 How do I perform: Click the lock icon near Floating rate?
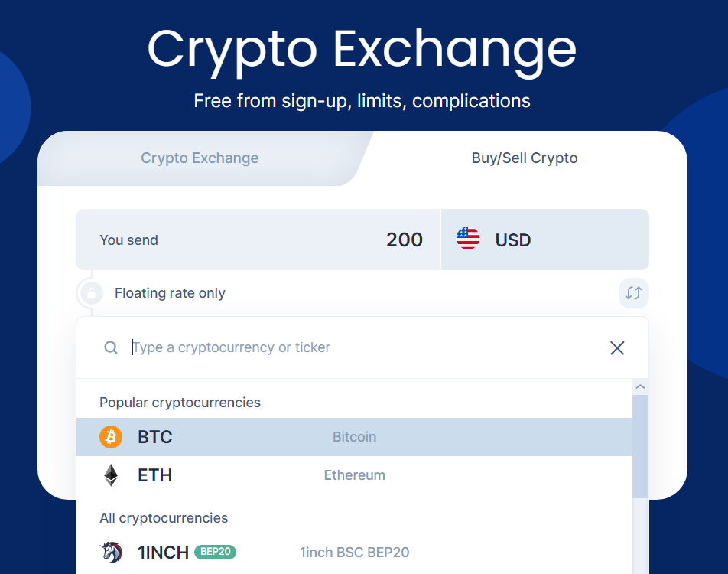[91, 293]
